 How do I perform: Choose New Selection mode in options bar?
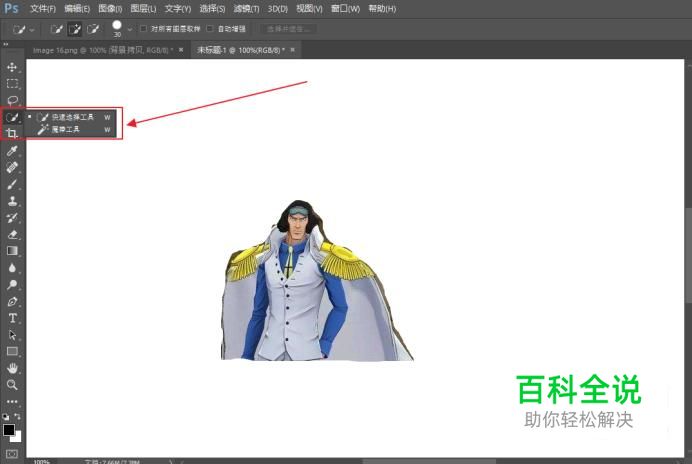(x=56, y=29)
